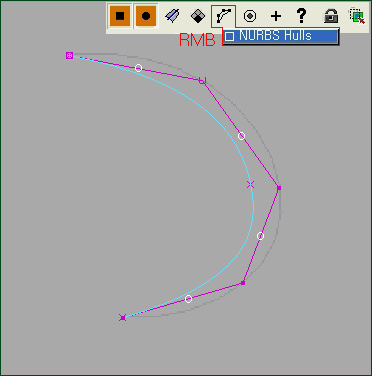Screen dimensions: 372x376
Task: Select the end CV marked with an X at the curve's end
Action: pyautogui.click(x=123, y=318)
